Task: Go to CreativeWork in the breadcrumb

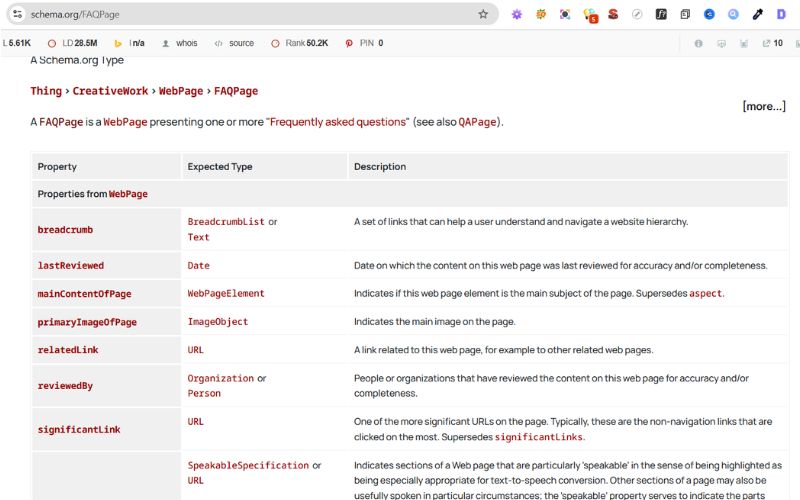Action: [110, 91]
